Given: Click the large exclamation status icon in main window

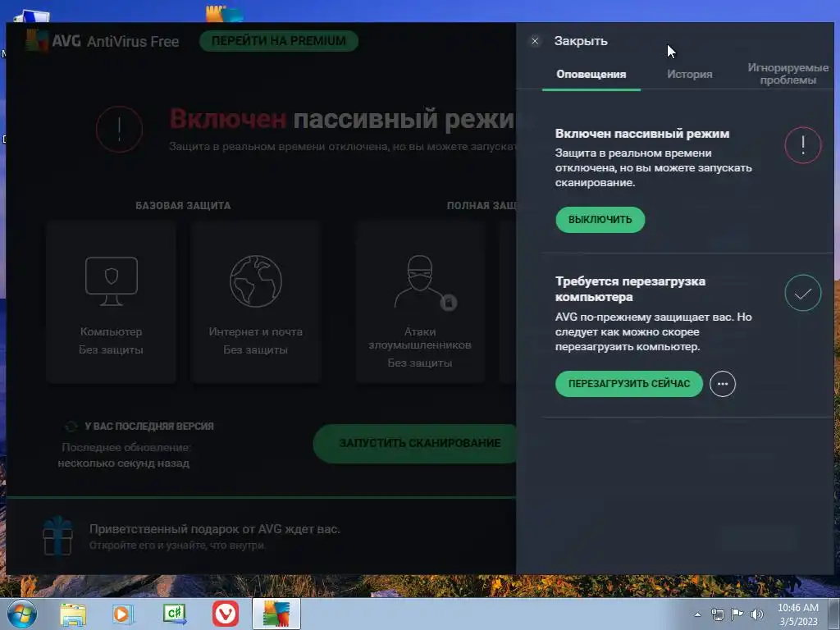Looking at the screenshot, I should pos(119,129).
